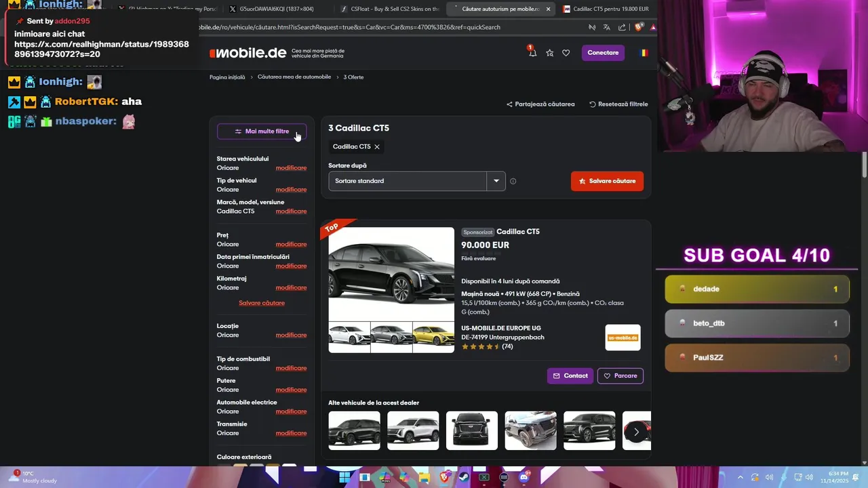This screenshot has height=488, width=868.
Task: Open the weather widget in taskbar
Action: point(33,477)
